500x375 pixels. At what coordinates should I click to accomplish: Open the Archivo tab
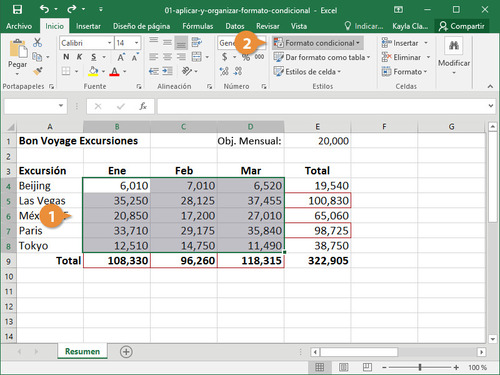point(19,26)
